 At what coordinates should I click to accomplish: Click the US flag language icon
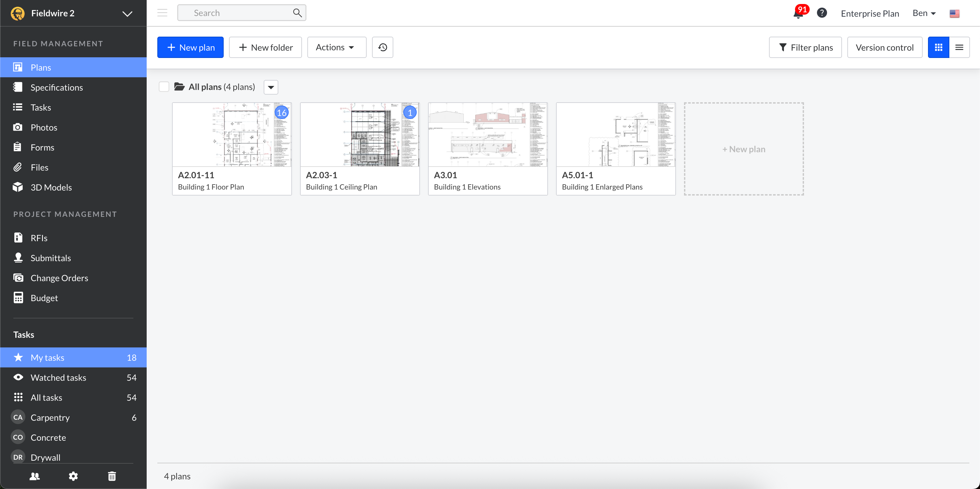click(954, 14)
